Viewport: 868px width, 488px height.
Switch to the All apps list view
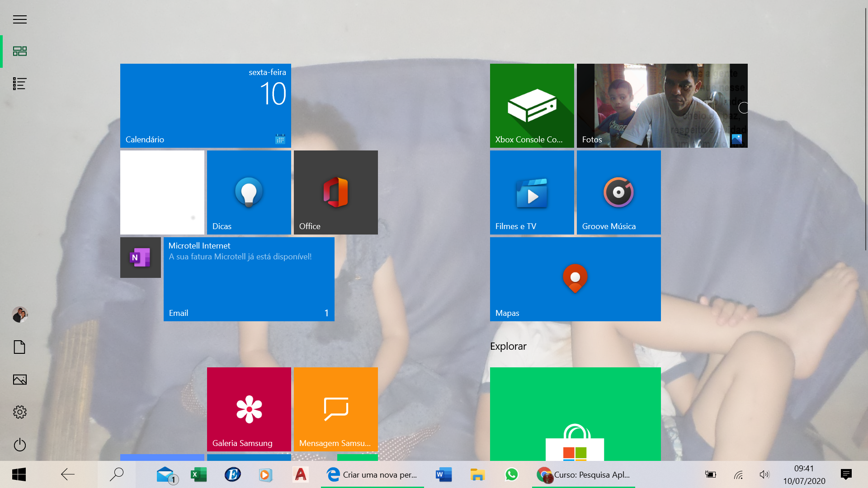[x=20, y=84]
